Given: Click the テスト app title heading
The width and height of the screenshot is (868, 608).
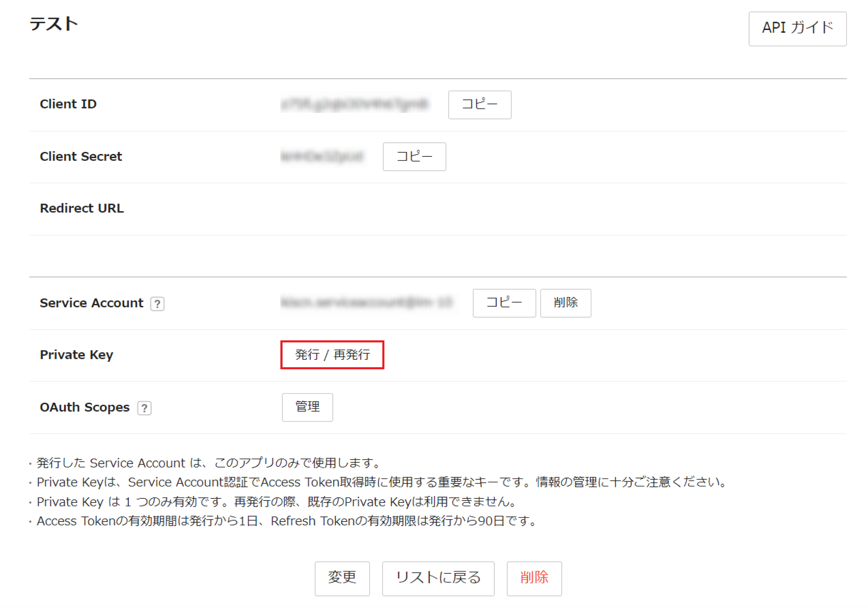Looking at the screenshot, I should tap(54, 24).
